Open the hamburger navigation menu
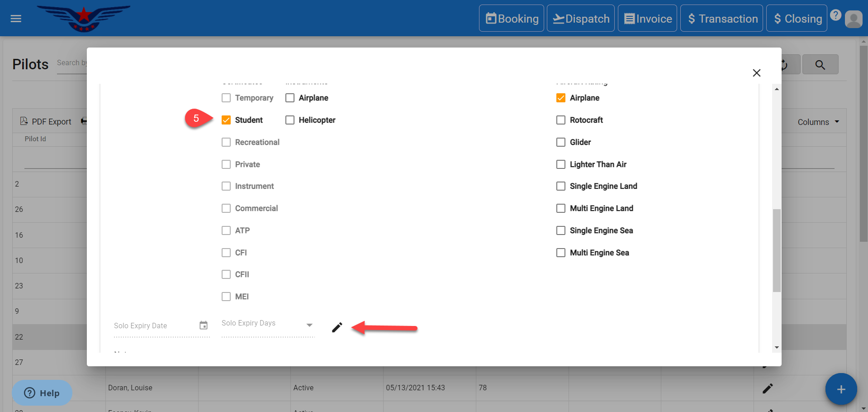The height and width of the screenshot is (412, 868). point(16,19)
